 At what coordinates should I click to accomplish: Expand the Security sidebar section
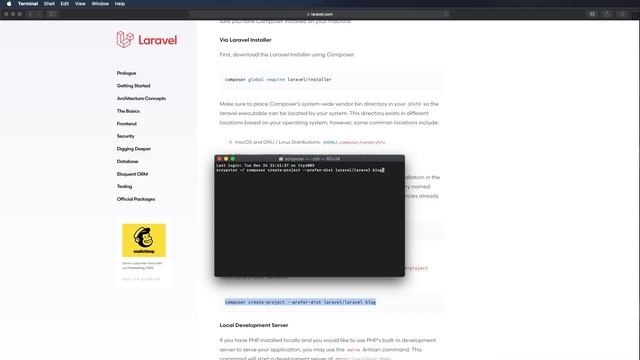(x=126, y=136)
